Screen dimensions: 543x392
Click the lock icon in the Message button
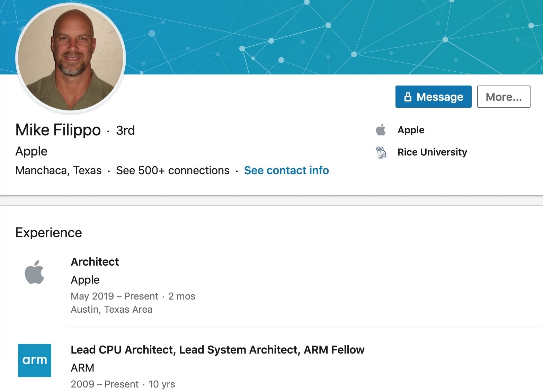(x=408, y=97)
